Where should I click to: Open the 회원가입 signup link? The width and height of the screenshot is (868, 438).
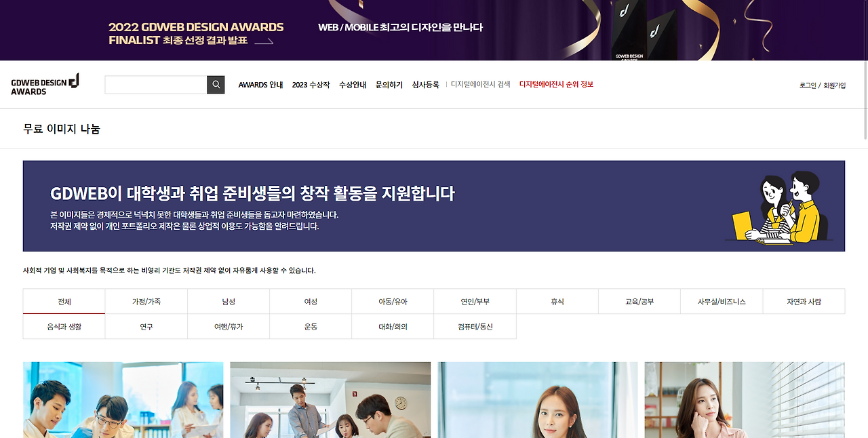834,85
